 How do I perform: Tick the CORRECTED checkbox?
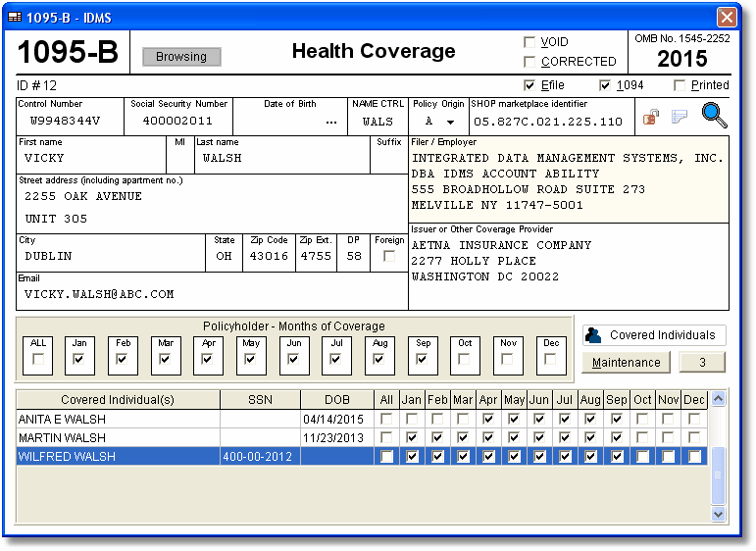point(529,62)
